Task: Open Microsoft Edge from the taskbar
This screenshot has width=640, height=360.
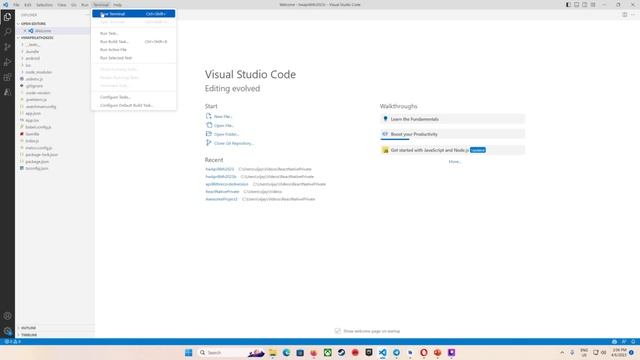Action: (x=286, y=353)
